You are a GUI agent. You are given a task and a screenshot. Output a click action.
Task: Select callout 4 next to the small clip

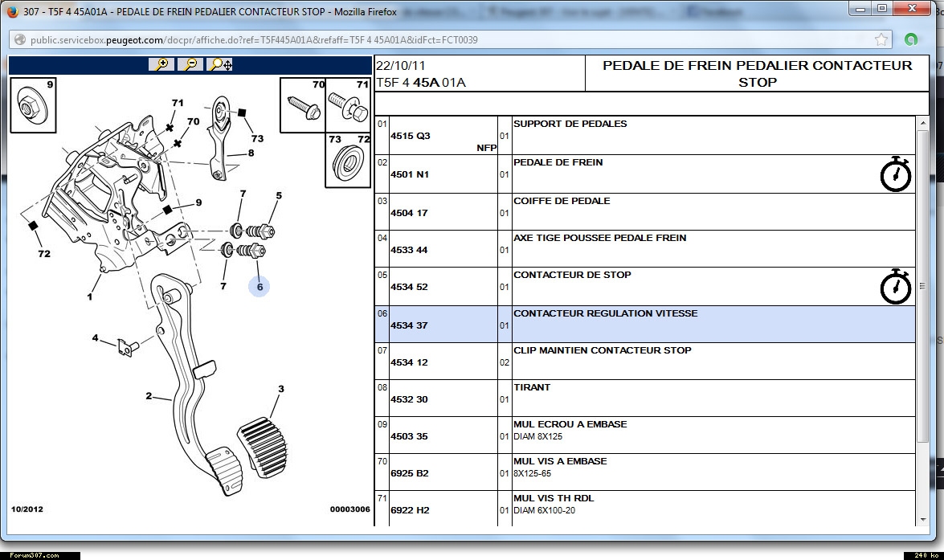(95, 337)
